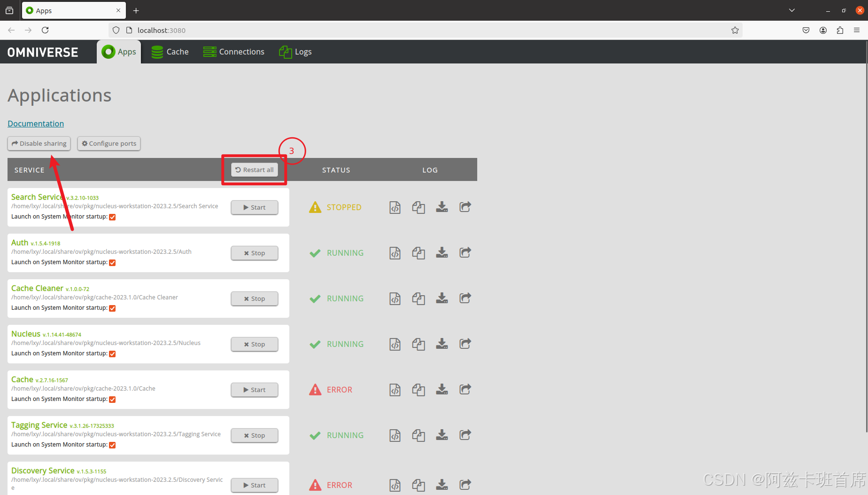Toggle Search Service launch on startup checkbox
The height and width of the screenshot is (495, 868).
coord(112,217)
